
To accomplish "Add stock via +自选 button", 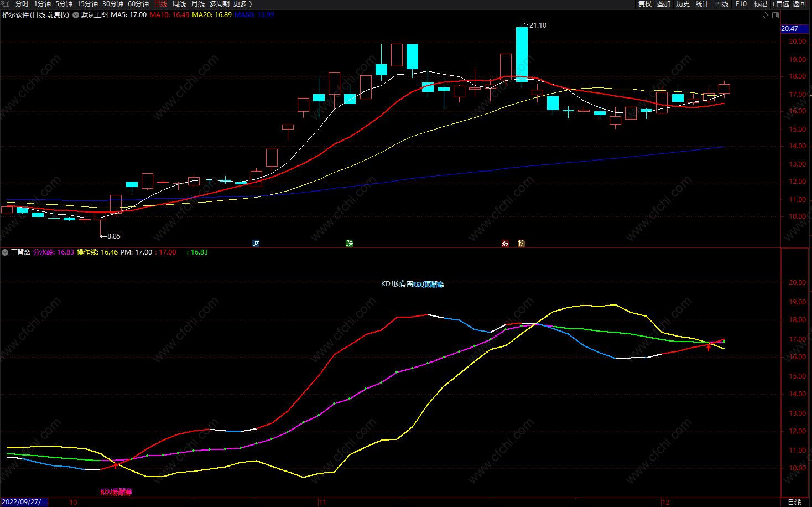I will point(780,4).
